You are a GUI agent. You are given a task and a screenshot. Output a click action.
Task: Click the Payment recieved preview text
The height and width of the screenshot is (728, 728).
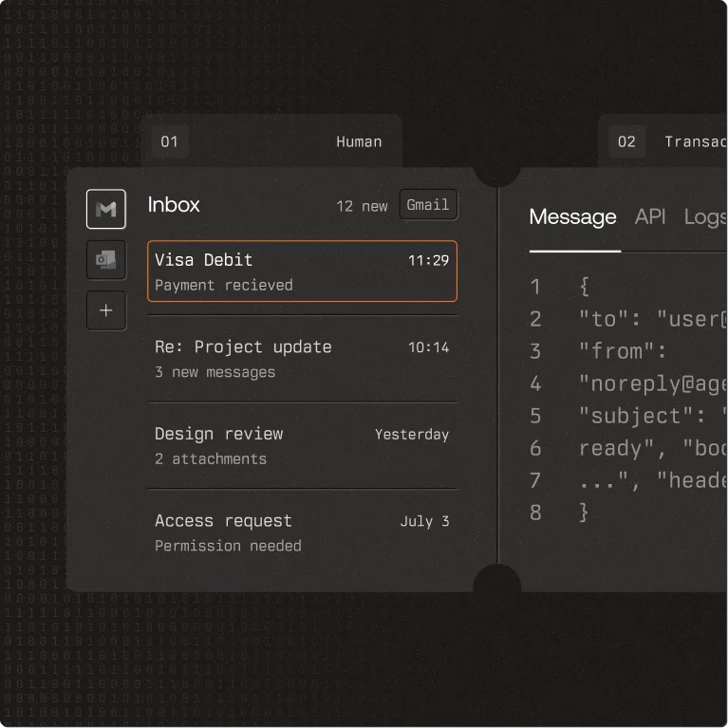tap(224, 285)
